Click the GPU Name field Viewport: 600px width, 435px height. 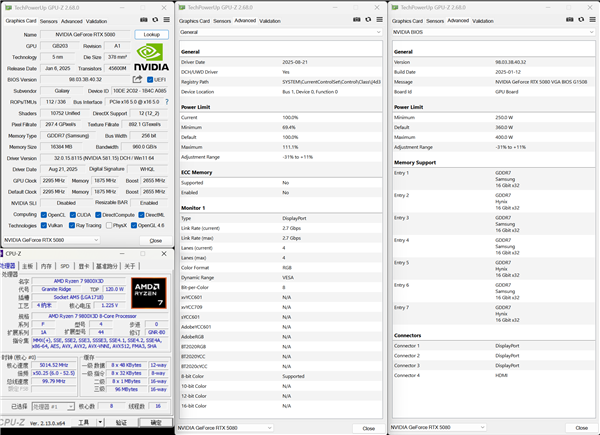[x=85, y=34]
